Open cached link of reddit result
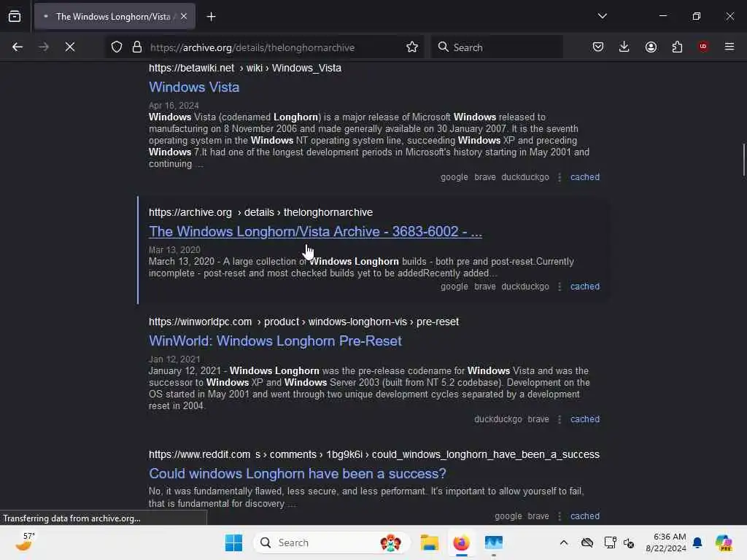Viewport: 747px width, 560px height. click(x=585, y=516)
